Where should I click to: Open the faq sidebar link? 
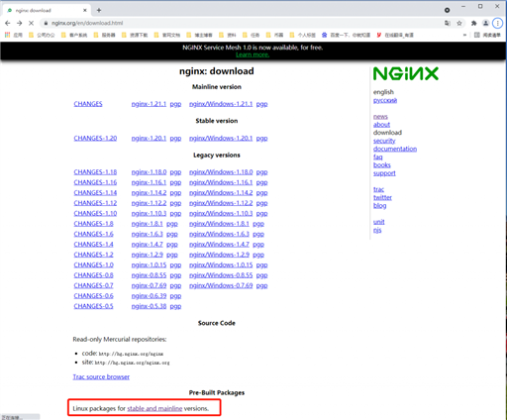pyautogui.click(x=378, y=157)
